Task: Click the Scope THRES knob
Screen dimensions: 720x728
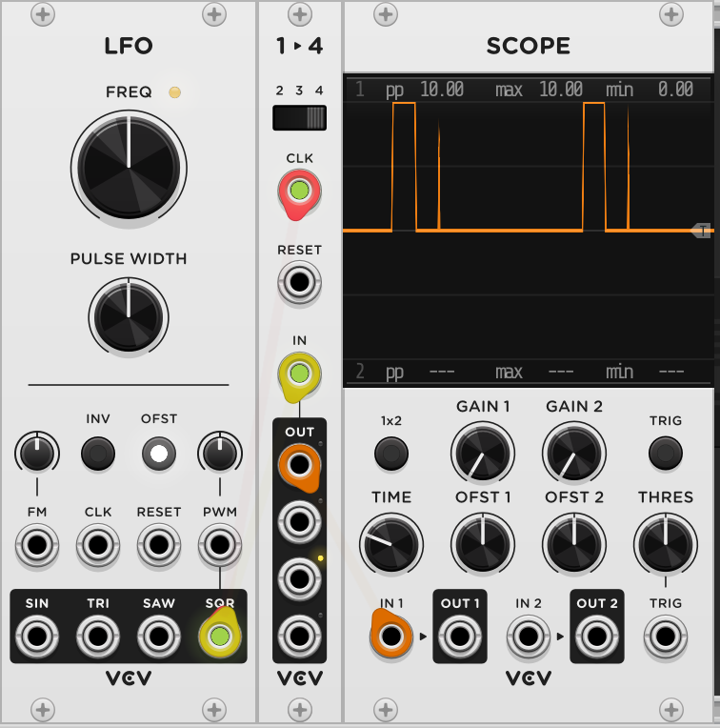Action: (x=666, y=544)
